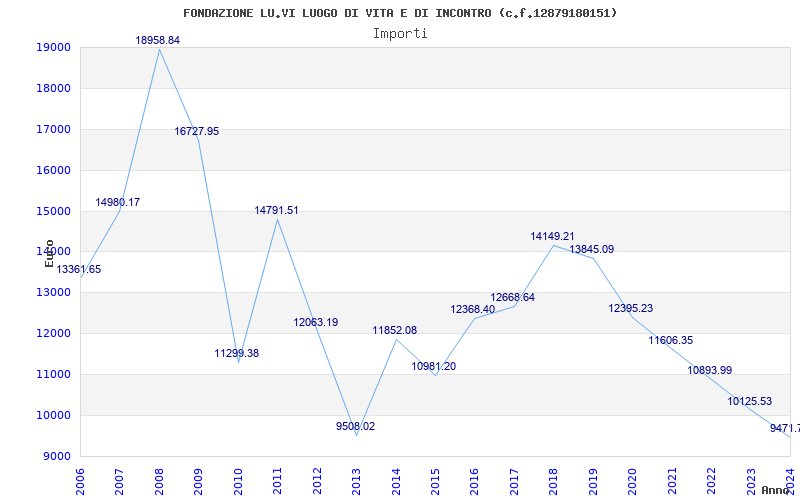Select the x-axis year 2022

pos(711,481)
